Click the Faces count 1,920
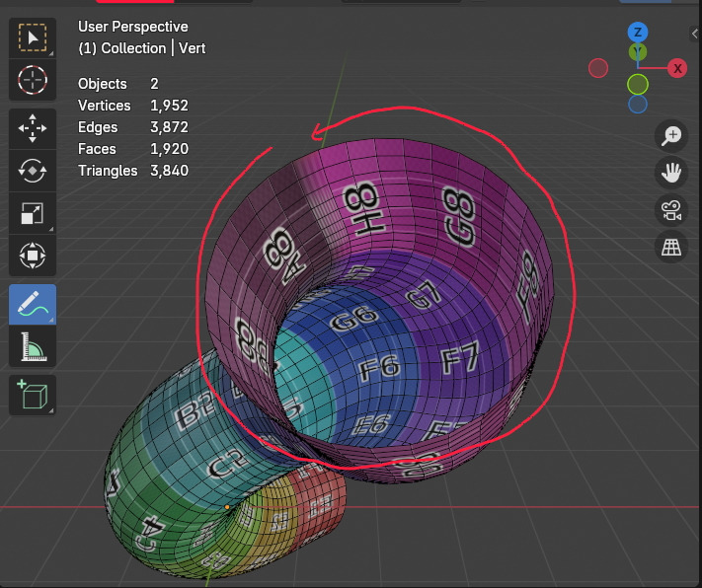Viewport: 702px width, 588px height. [169, 149]
